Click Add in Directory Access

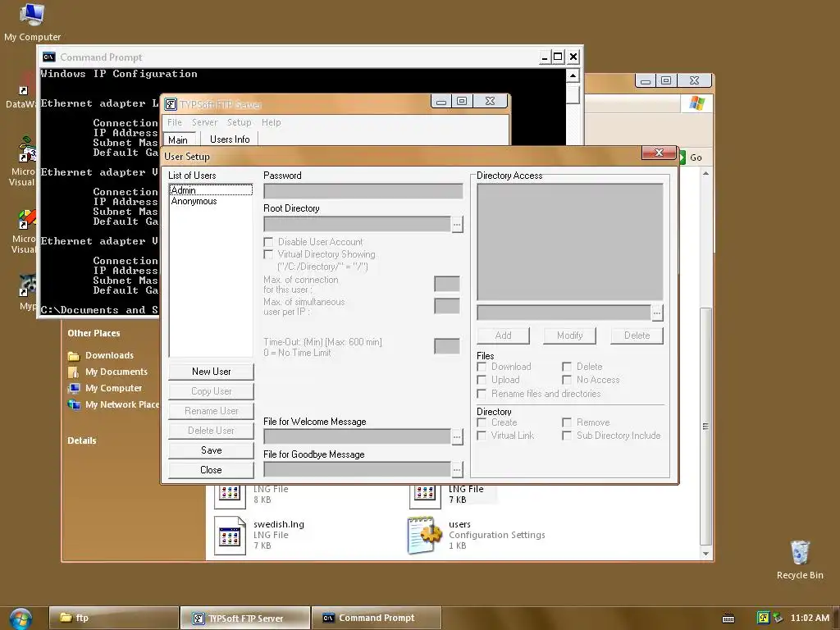point(503,336)
